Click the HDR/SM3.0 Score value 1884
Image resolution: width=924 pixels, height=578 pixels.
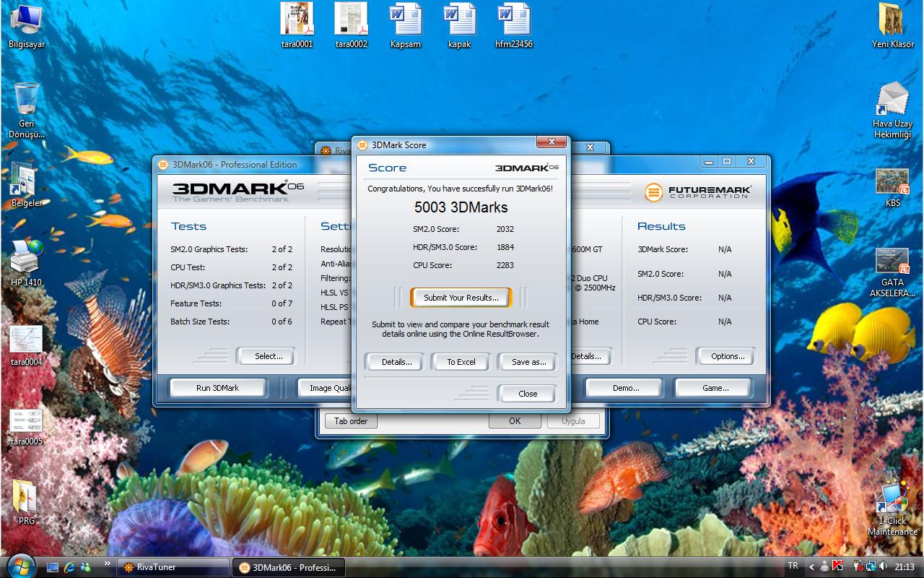coord(505,247)
